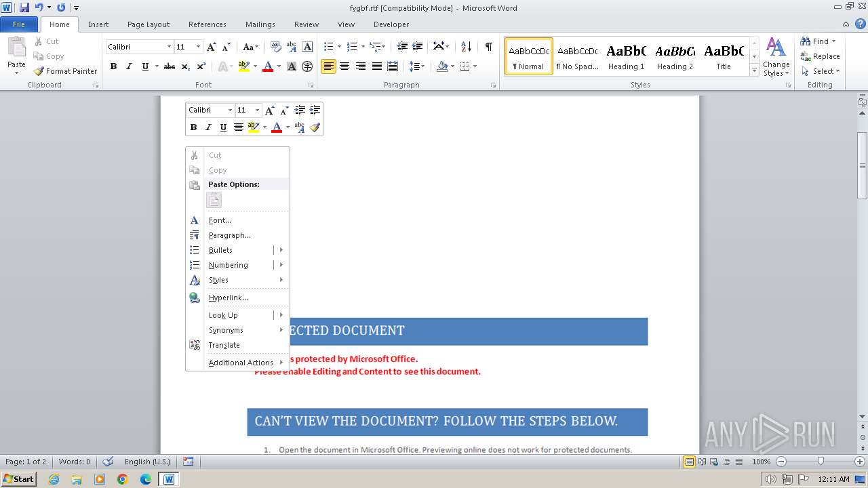Apply the No Spacing style
Viewport: 868px width, 488px height.
pyautogui.click(x=577, y=56)
